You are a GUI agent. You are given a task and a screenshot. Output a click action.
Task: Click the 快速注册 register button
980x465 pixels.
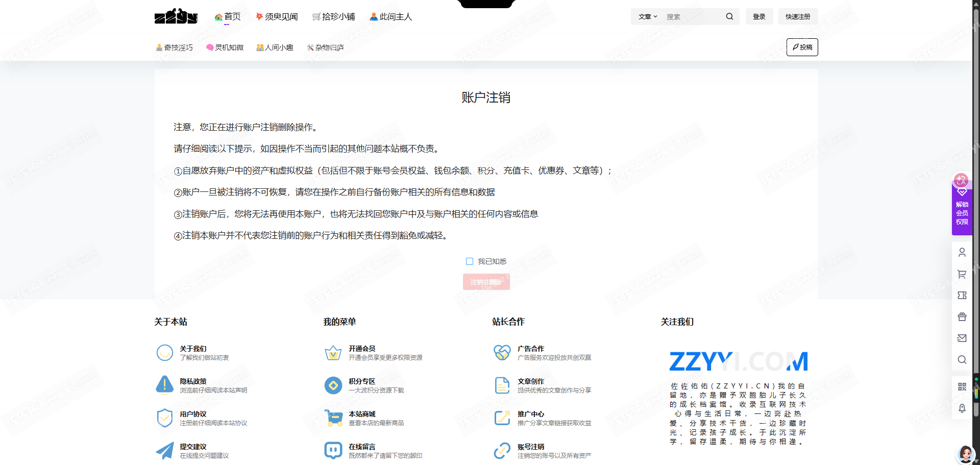click(x=798, y=16)
